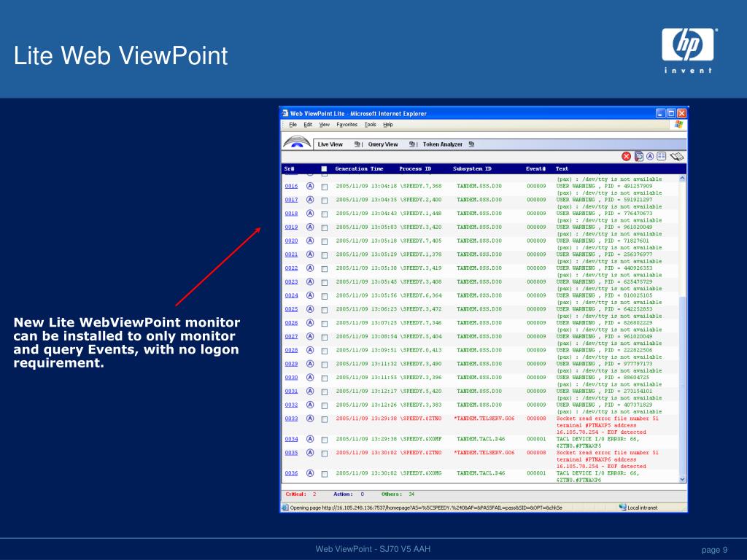The width and height of the screenshot is (747, 560).
Task: Switch to the Live View tab
Action: (330, 144)
